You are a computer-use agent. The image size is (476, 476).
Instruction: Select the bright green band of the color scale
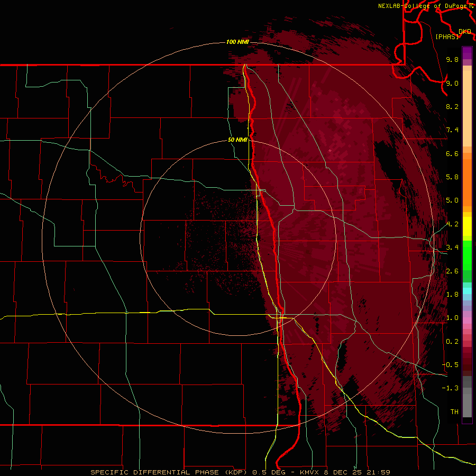[467, 255]
